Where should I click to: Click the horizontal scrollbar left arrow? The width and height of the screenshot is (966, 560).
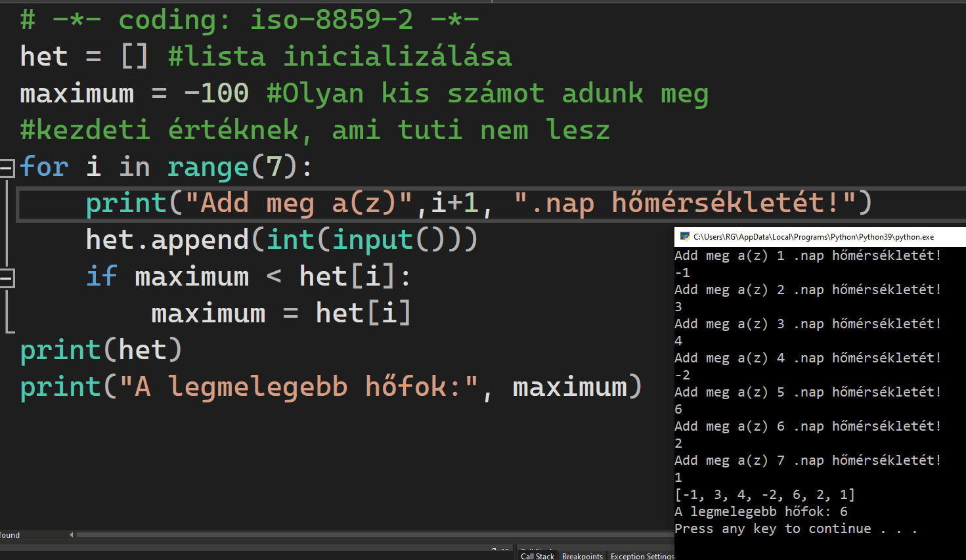(71, 535)
